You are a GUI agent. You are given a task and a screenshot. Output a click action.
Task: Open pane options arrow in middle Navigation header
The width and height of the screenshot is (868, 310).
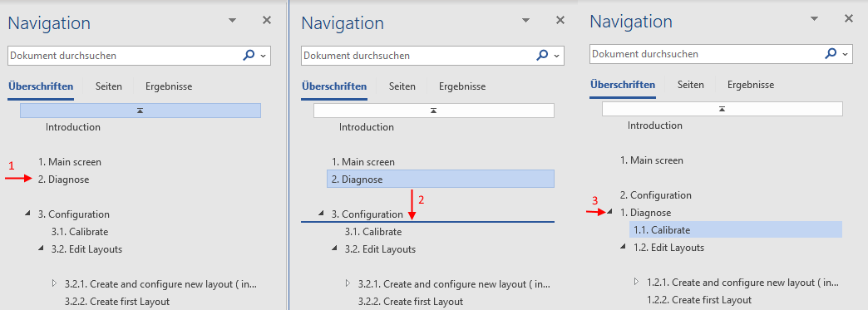click(x=526, y=21)
